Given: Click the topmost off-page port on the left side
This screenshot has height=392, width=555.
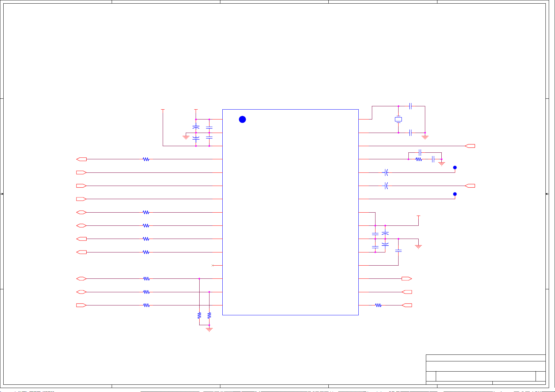Looking at the screenshot, I should coord(81,159).
